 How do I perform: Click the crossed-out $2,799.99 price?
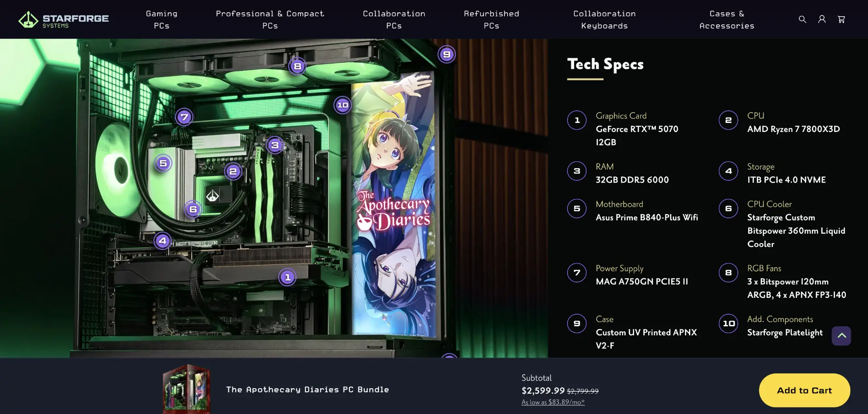point(583,391)
